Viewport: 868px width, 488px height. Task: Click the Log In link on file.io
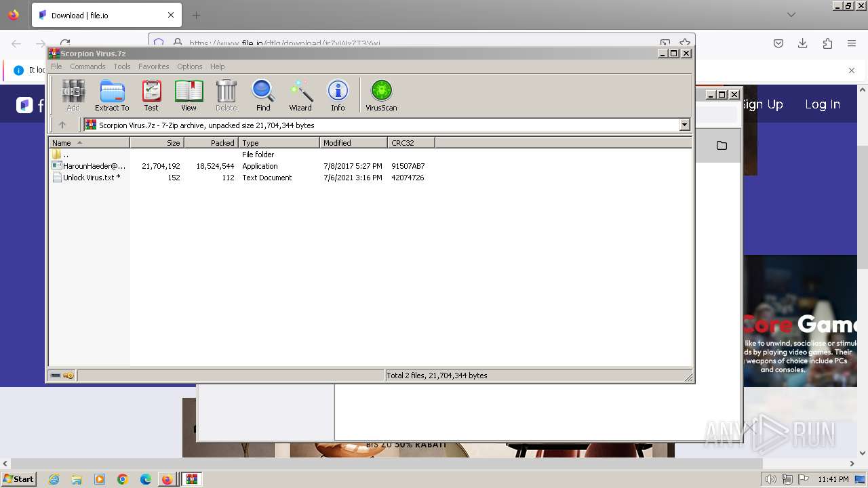[823, 104]
